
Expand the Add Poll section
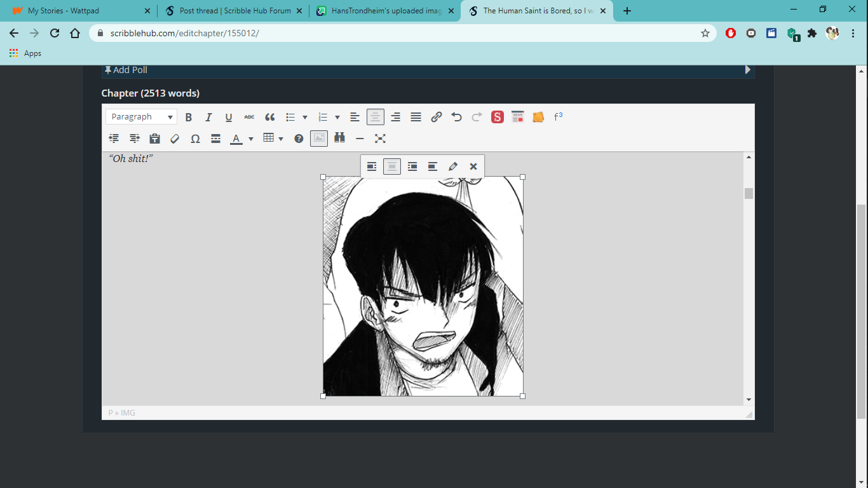[747, 70]
